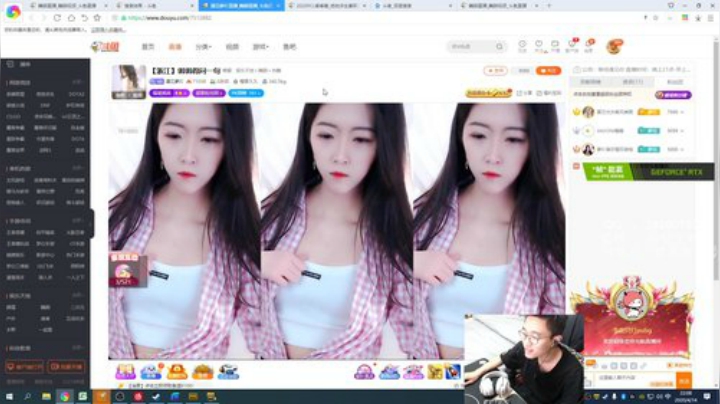Expand the third ranked user row arrow
This screenshot has height=404, width=720.
(682, 149)
